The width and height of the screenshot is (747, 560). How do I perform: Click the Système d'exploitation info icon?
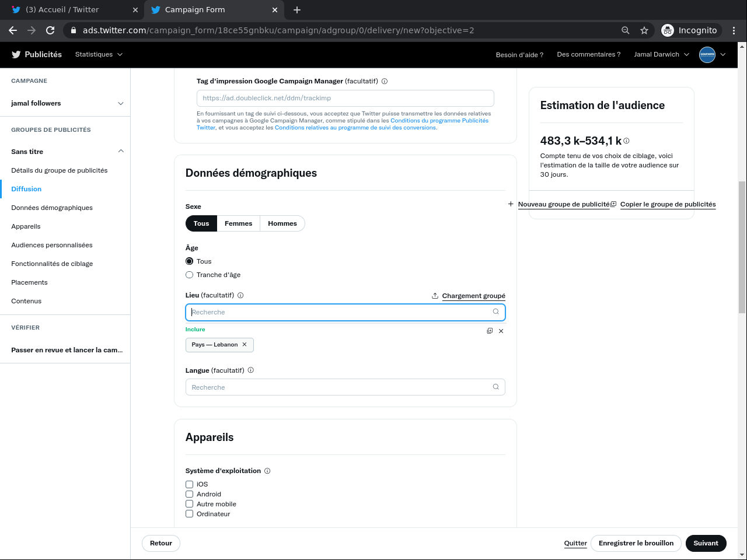(267, 471)
